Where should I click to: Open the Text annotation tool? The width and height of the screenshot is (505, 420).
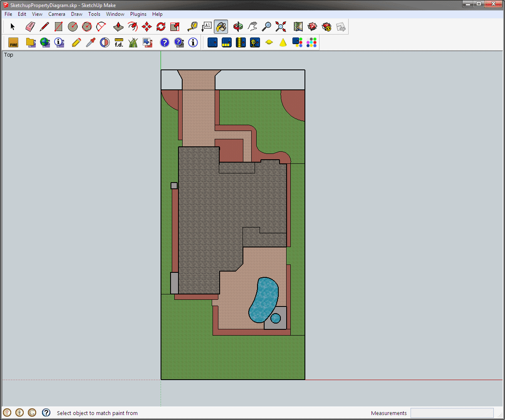[x=207, y=26]
